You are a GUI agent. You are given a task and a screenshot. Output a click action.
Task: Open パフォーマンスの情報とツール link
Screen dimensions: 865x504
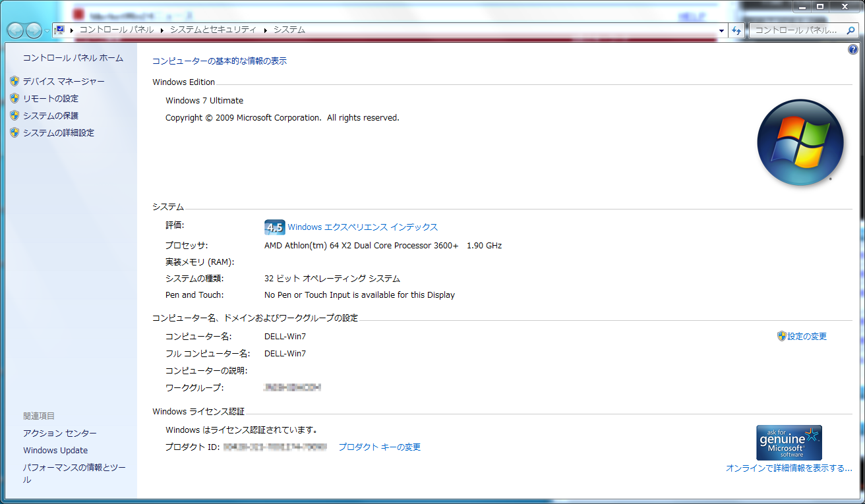pos(74,473)
